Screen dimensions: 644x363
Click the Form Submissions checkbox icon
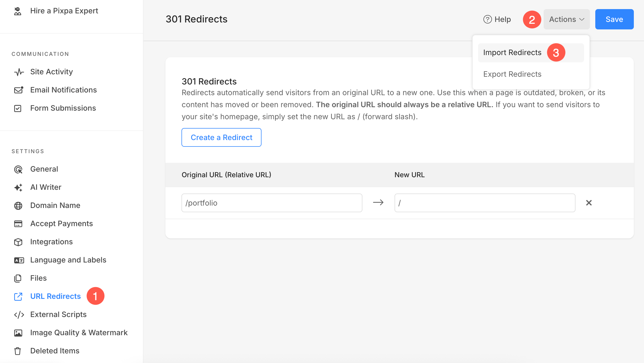click(18, 108)
